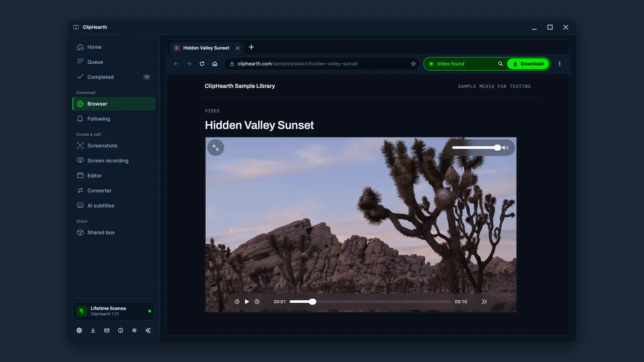This screenshot has height=362, width=644.
Task: Select Browser in the sidebar
Action: [114, 104]
